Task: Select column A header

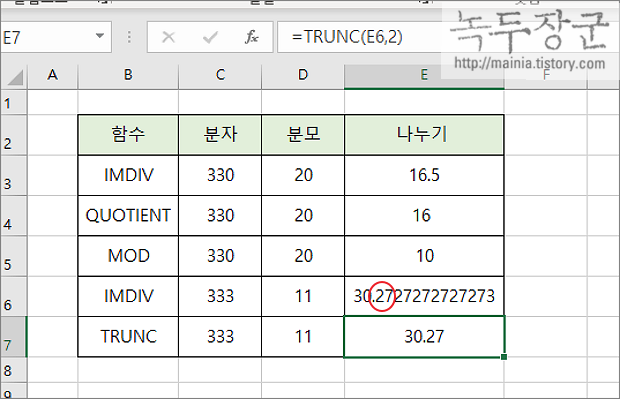Action: pyautogui.click(x=52, y=75)
